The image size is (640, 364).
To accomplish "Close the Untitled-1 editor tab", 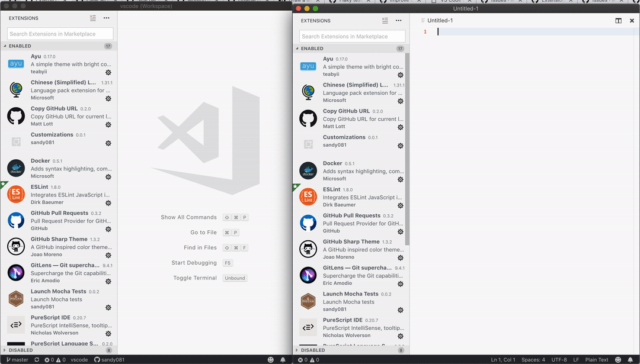I will 632,20.
